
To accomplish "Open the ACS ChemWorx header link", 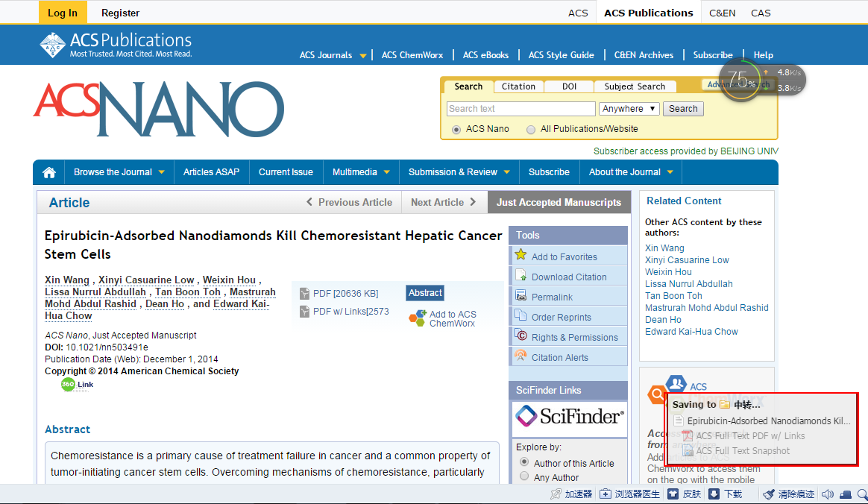I will 412,54.
